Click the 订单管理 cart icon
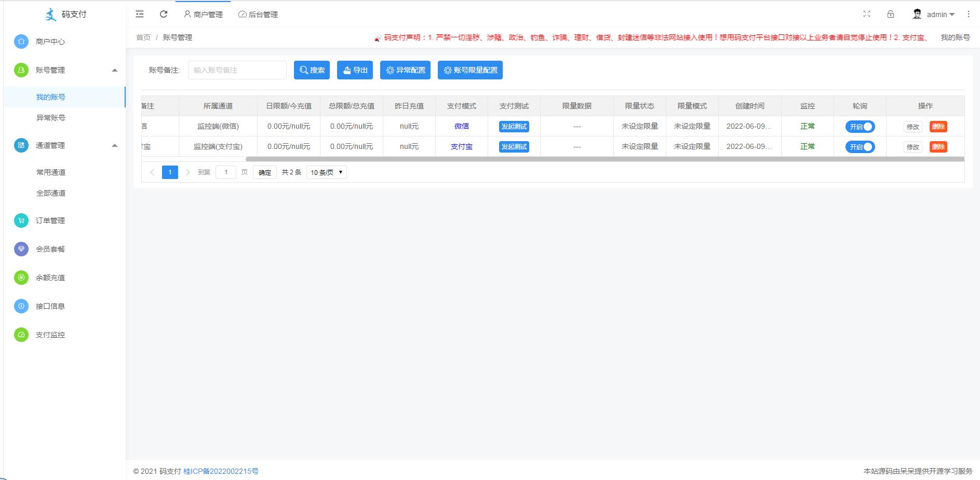 (x=21, y=221)
